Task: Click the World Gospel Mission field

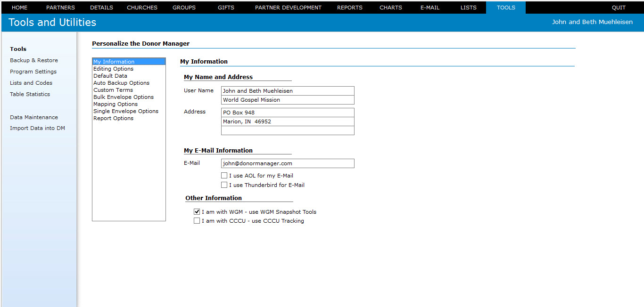Action: tap(288, 100)
